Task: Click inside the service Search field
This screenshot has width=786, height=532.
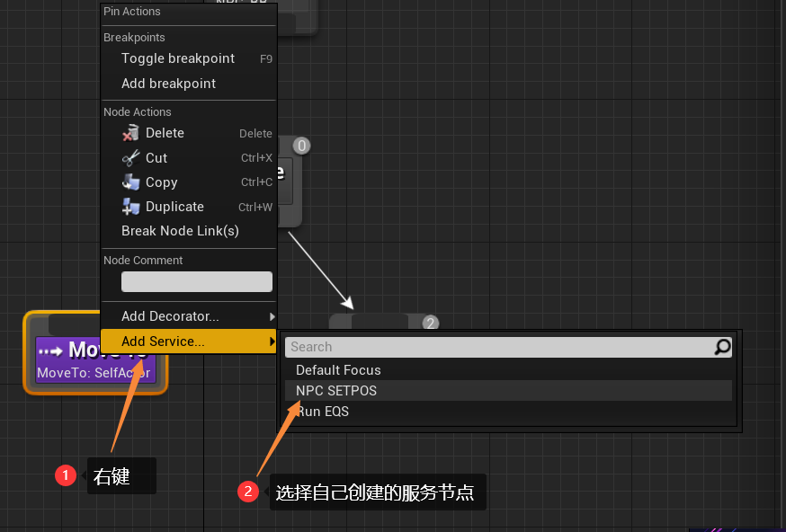Action: pos(450,347)
